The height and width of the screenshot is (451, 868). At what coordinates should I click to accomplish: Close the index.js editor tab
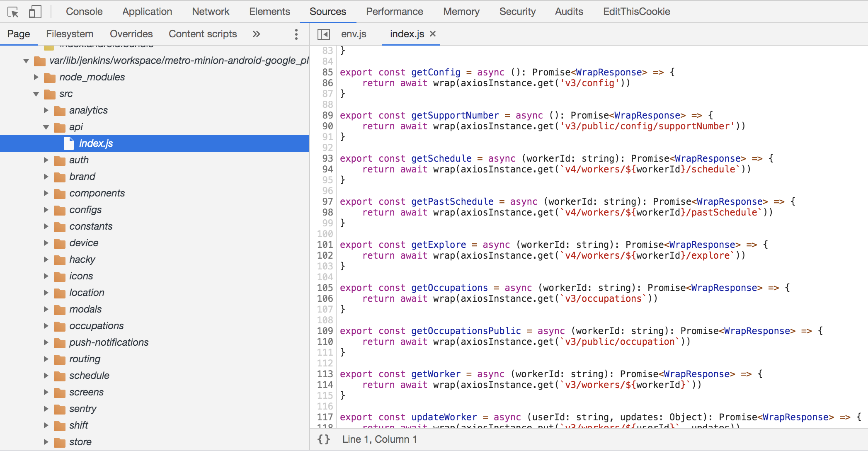[433, 34]
